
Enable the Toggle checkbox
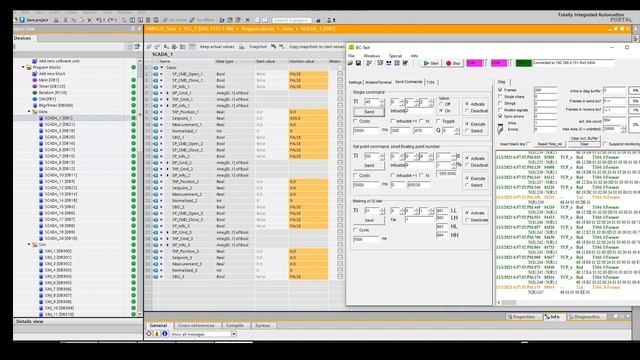click(x=438, y=121)
